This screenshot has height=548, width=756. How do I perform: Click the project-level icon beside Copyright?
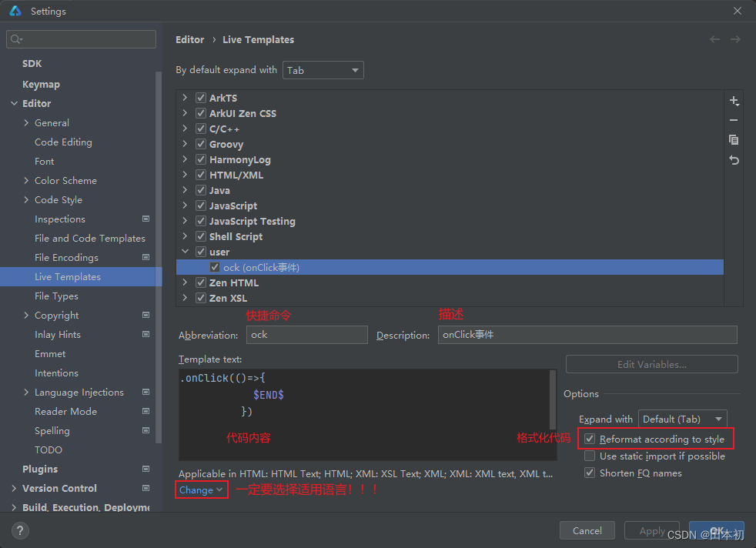146,316
